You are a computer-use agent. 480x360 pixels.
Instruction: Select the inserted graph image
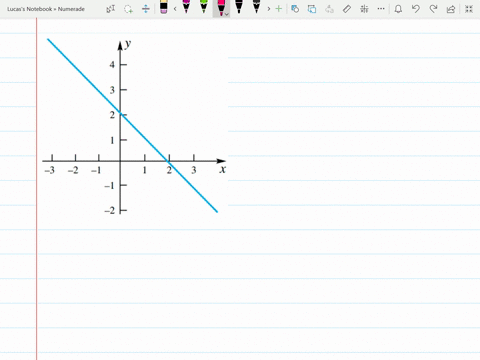coord(134,126)
